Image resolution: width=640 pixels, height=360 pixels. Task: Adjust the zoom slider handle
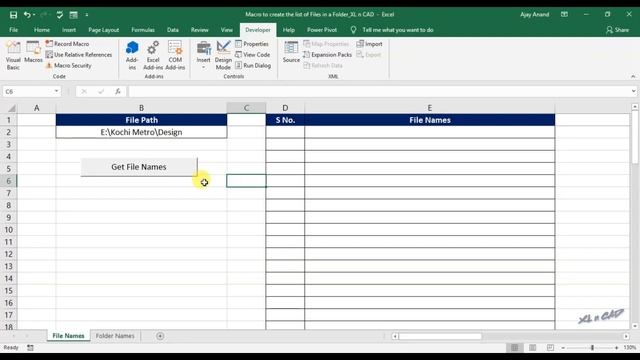(x=592, y=348)
